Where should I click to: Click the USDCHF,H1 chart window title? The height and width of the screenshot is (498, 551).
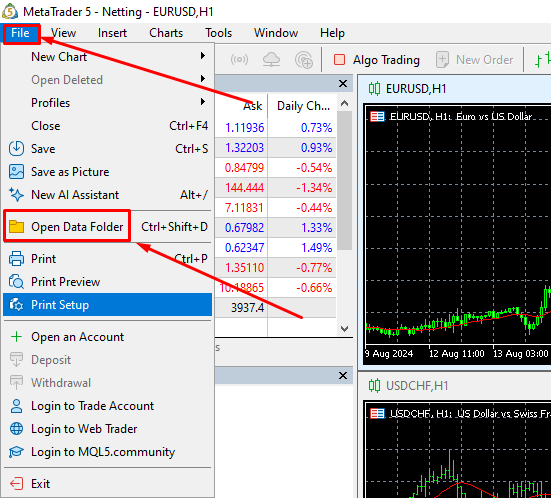(417, 386)
